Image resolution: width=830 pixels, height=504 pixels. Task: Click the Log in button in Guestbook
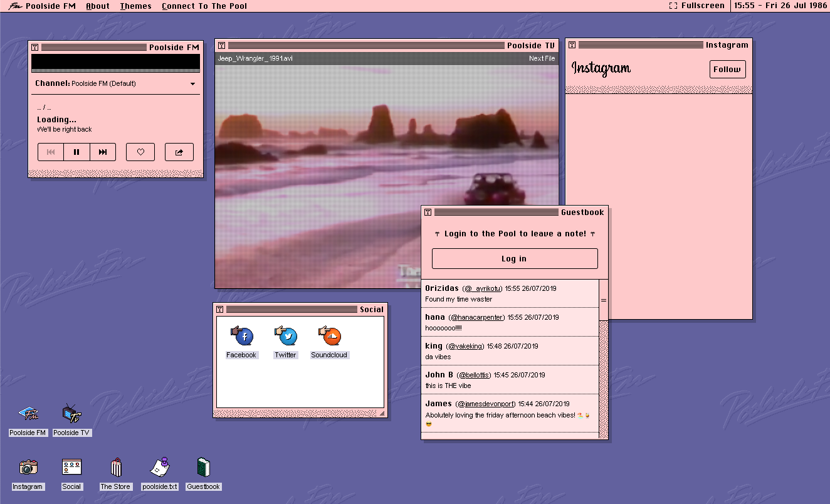tap(515, 259)
